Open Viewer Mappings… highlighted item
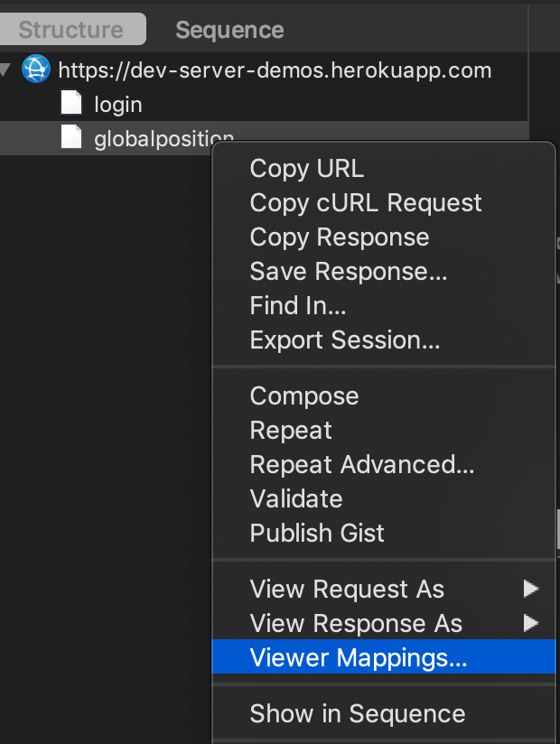Viewport: 560px width, 744px height. coord(384,656)
